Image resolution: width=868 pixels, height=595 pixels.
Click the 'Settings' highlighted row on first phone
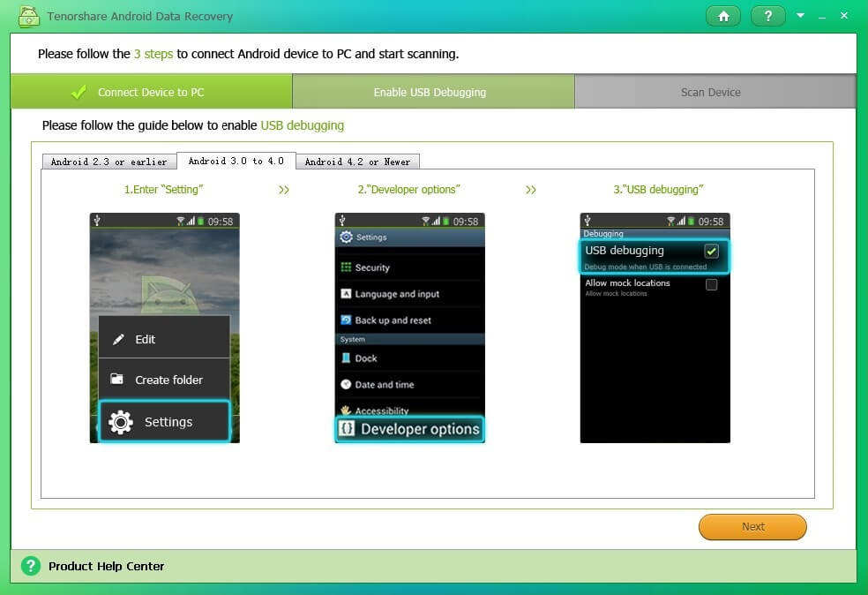coord(164,422)
